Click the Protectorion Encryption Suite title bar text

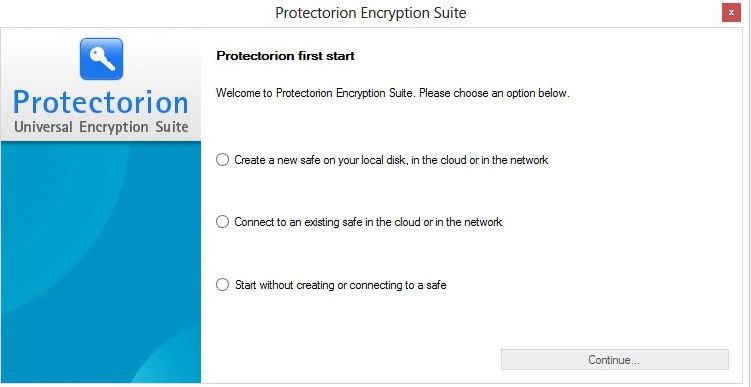pyautogui.click(x=371, y=13)
